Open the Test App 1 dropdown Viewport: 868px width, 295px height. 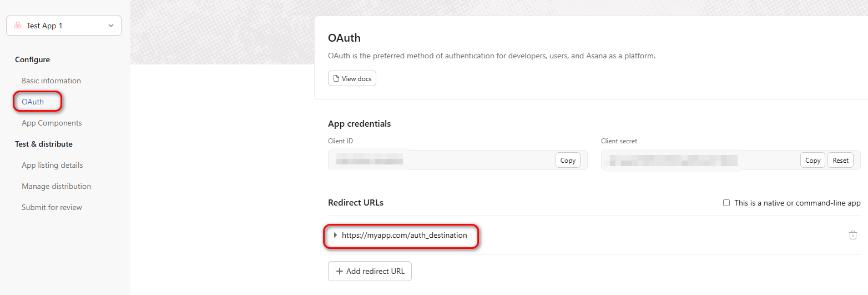[64, 26]
